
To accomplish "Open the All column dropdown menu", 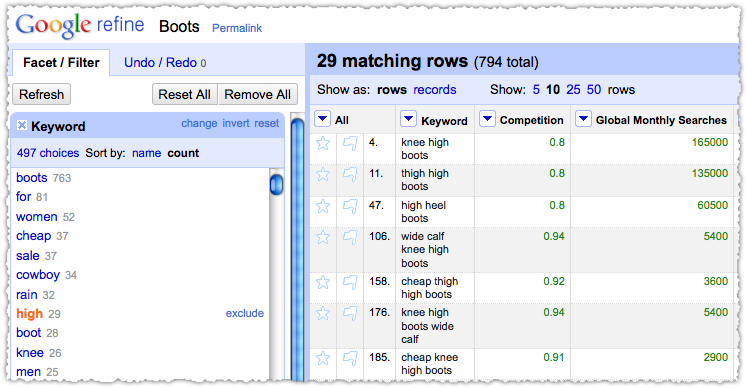I will 323,119.
